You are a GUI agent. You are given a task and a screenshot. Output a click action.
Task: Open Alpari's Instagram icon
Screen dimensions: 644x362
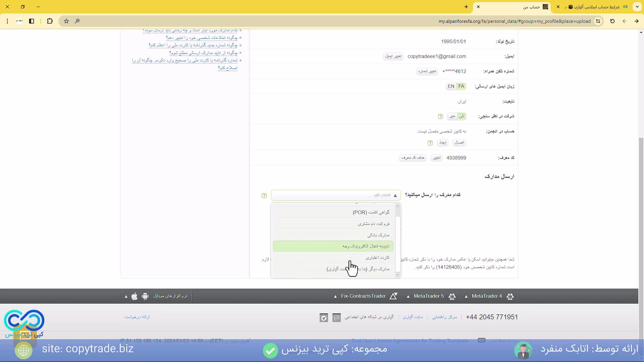pyautogui.click(x=336, y=318)
